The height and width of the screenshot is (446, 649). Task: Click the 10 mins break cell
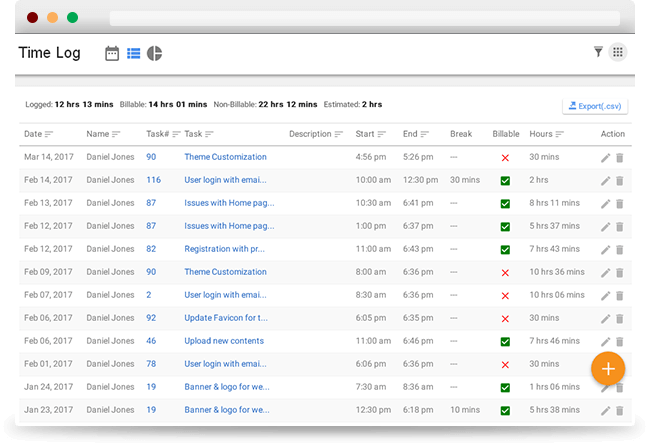465,410
